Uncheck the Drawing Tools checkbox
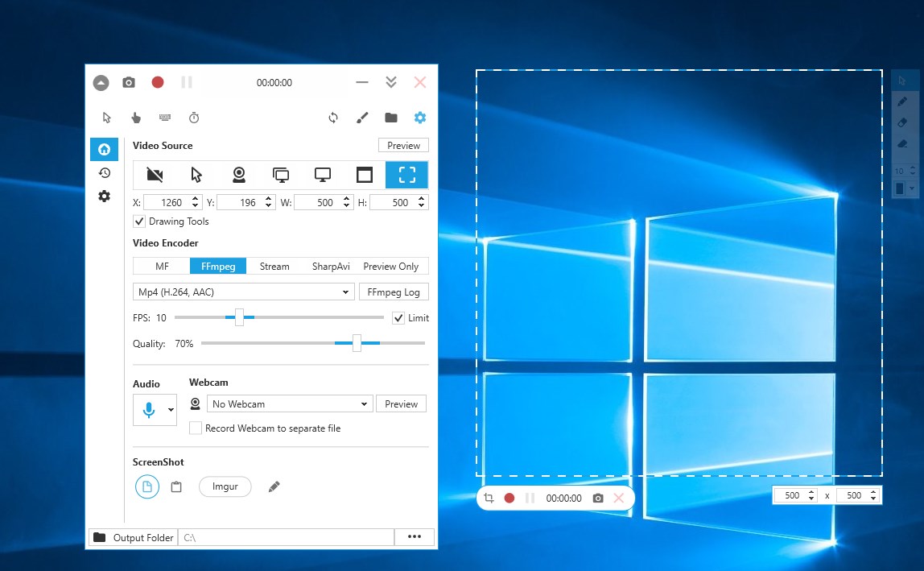Viewport: 924px width, 571px height. coord(139,221)
